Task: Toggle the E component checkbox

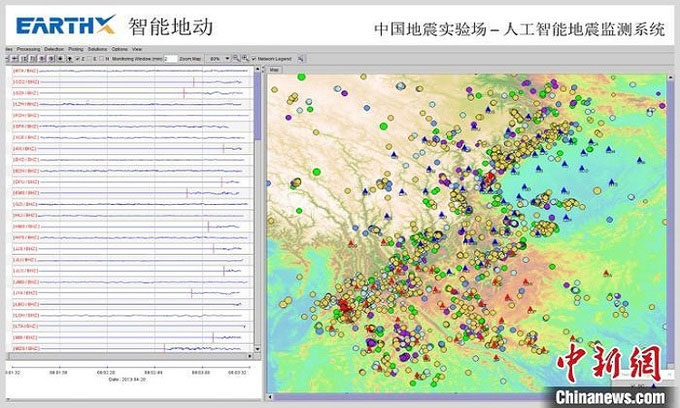Action: tap(89, 59)
